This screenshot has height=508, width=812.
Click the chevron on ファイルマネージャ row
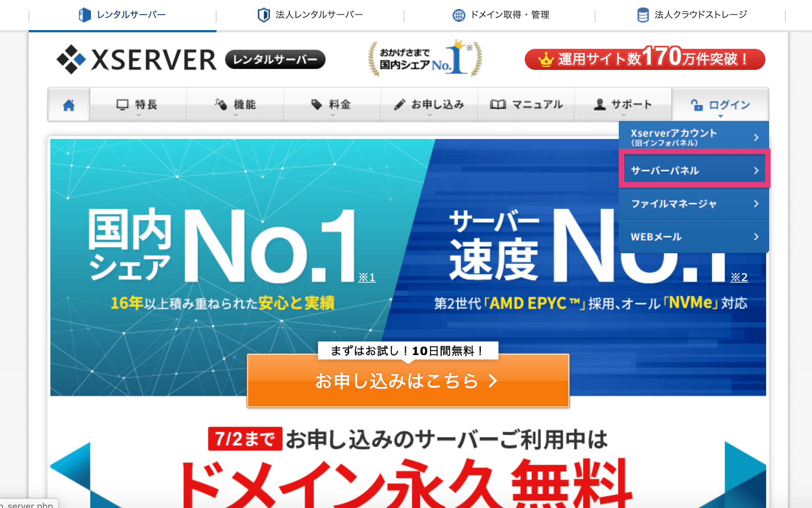point(756,204)
